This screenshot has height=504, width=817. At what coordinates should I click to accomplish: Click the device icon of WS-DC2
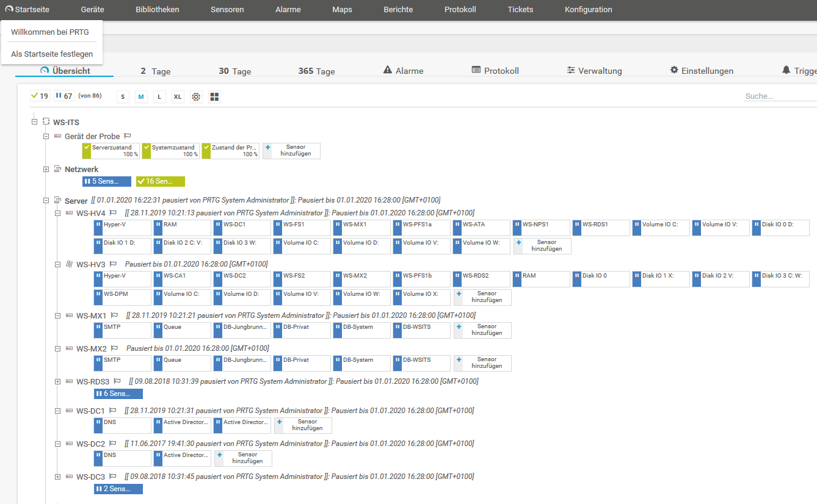pyautogui.click(x=69, y=444)
